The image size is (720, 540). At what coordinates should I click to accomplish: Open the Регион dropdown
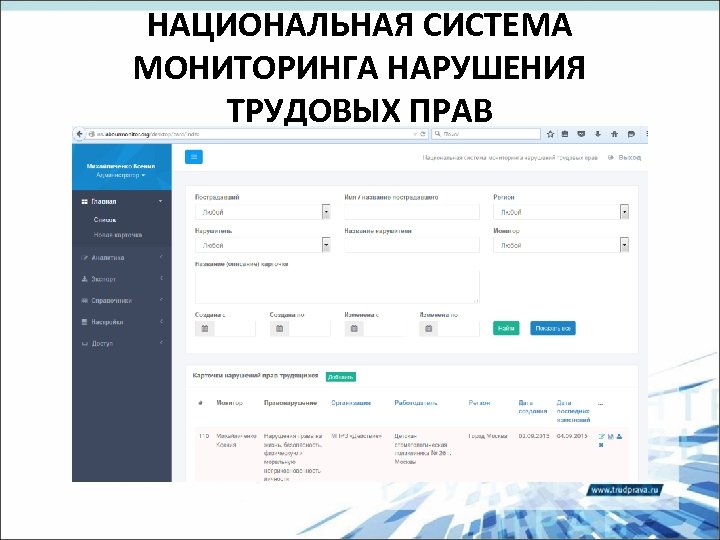pyautogui.click(x=561, y=212)
